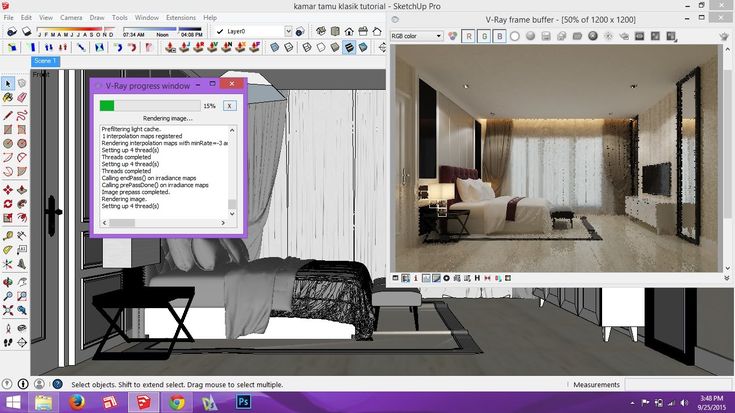Click the green rendering progress bar

click(107, 106)
